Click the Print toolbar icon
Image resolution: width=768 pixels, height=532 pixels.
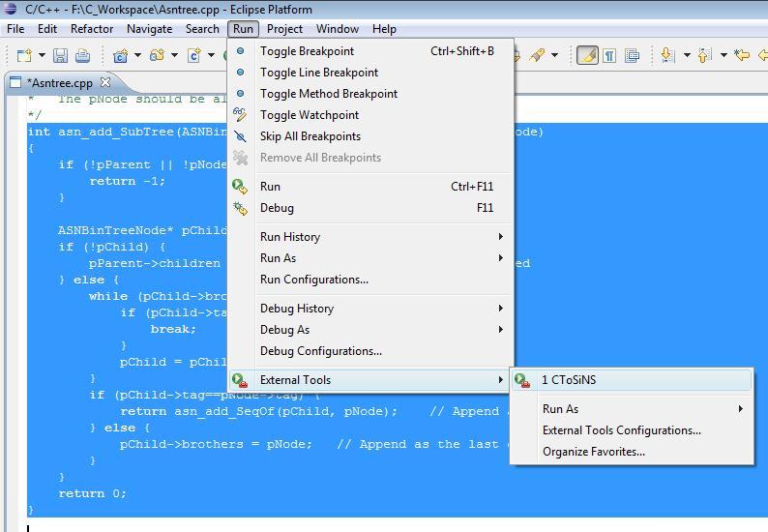pos(83,55)
